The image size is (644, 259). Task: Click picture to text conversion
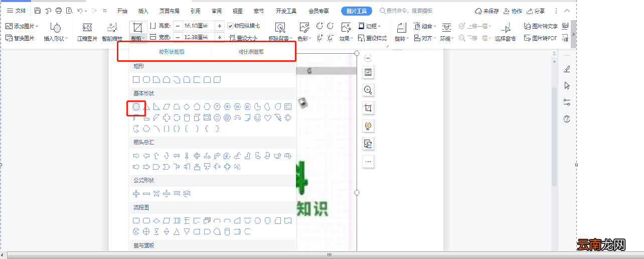pyautogui.click(x=541, y=26)
